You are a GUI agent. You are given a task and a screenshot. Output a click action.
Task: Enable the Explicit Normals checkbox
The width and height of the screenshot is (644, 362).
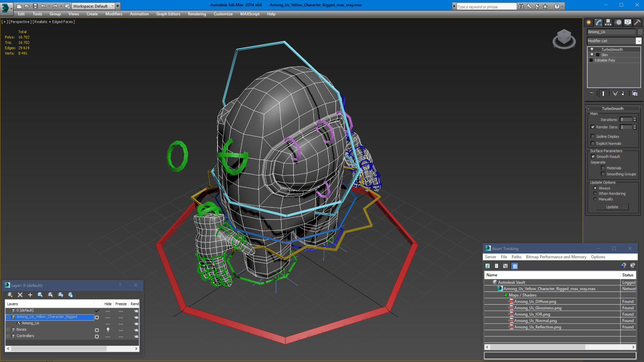[x=593, y=143]
